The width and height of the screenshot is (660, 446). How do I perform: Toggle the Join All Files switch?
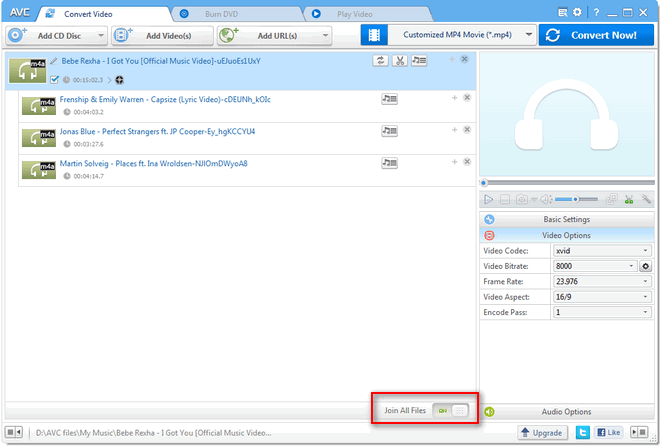click(450, 411)
